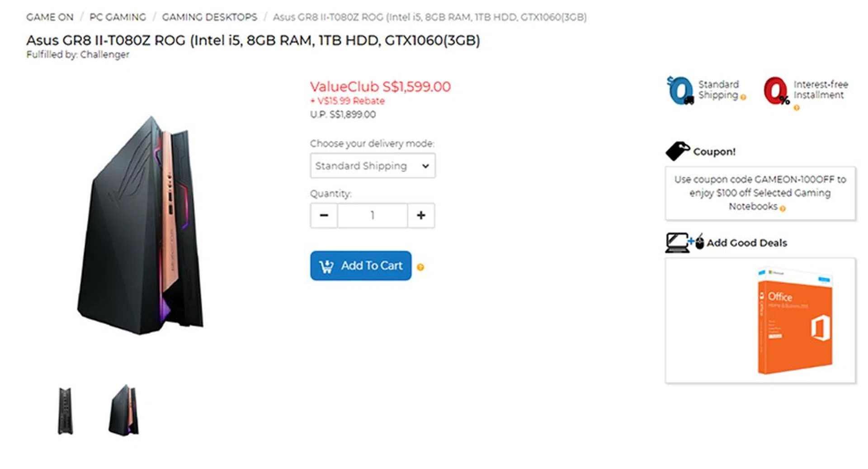This screenshot has width=868, height=469.
Task: Click the quantity input field
Action: 373,215
